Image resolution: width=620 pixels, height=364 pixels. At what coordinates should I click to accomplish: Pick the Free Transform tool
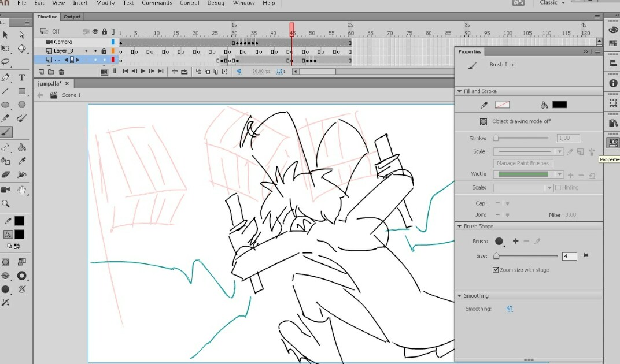pos(6,48)
